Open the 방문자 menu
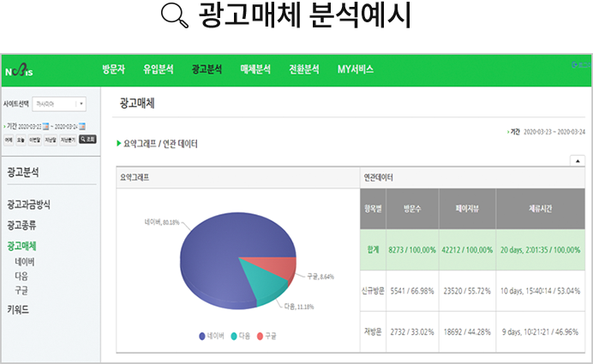 (x=113, y=69)
